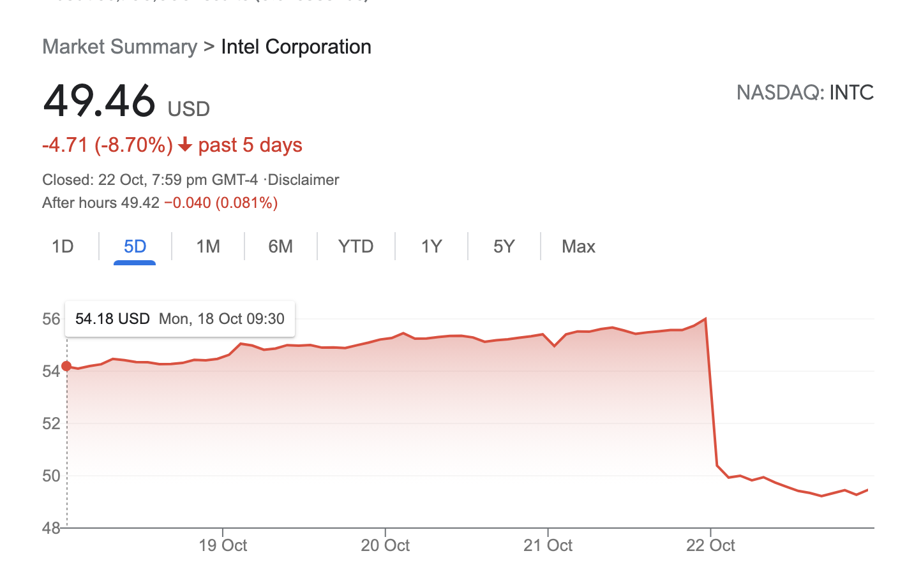
Task: Open the Market Summary link
Action: click(x=119, y=47)
